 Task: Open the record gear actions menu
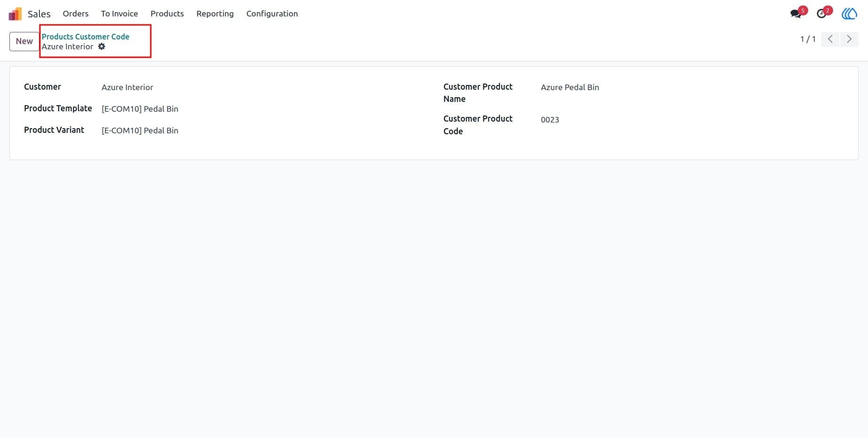101,46
